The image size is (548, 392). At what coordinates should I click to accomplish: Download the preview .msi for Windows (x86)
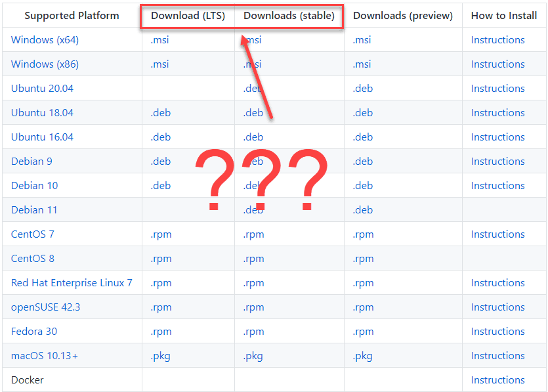click(x=362, y=64)
